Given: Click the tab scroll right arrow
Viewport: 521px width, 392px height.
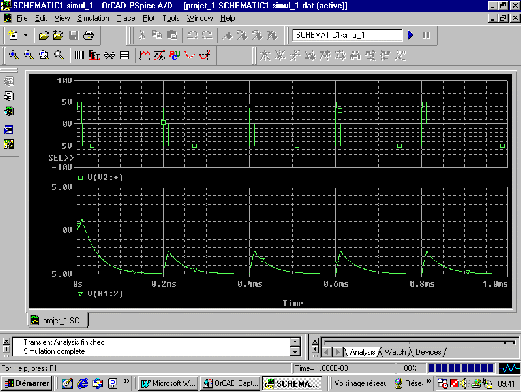Looking at the screenshot, I should [338, 352].
